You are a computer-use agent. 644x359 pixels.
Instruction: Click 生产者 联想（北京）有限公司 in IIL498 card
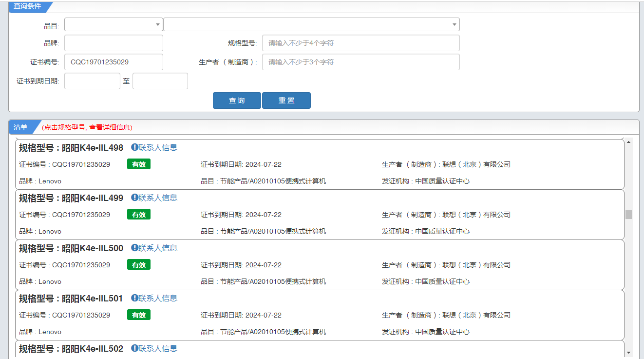[x=446, y=164]
